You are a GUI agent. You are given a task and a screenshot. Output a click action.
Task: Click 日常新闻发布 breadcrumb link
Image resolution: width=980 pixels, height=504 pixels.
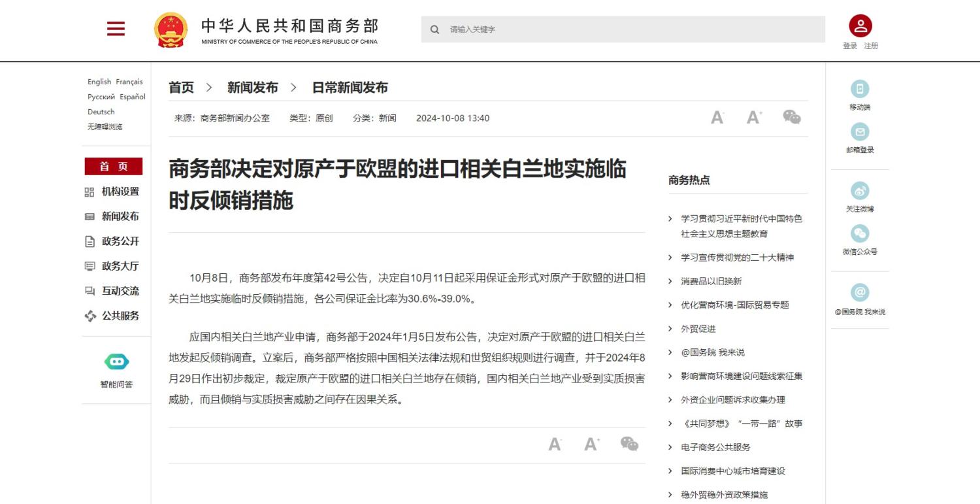tap(350, 88)
